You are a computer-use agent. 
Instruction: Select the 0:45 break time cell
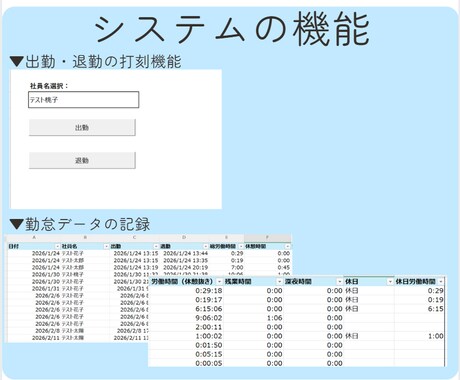click(x=268, y=267)
